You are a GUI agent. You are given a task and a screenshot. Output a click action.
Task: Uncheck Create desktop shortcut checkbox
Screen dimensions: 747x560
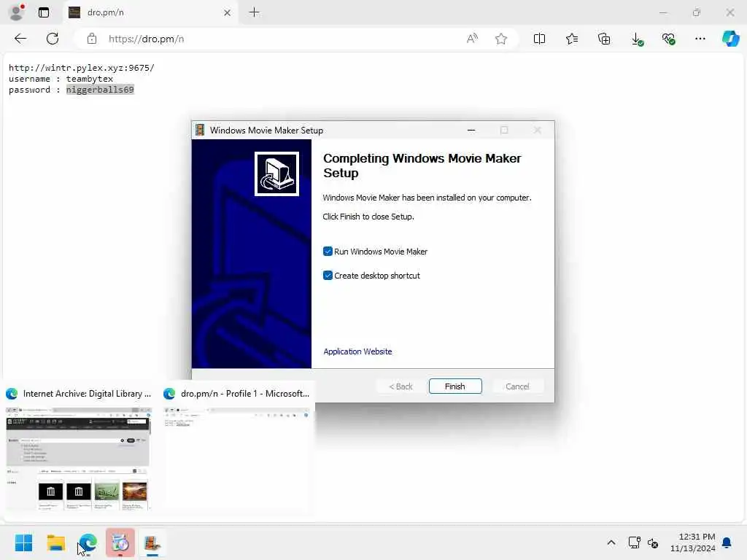(328, 276)
